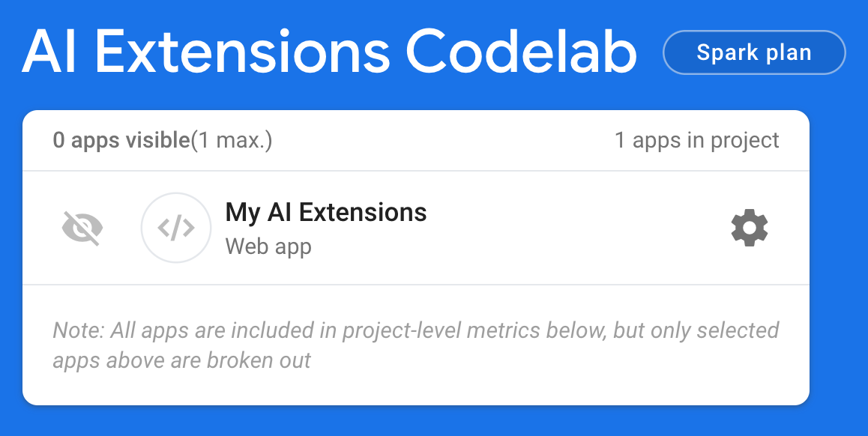Expand the apps visible header

162,140
